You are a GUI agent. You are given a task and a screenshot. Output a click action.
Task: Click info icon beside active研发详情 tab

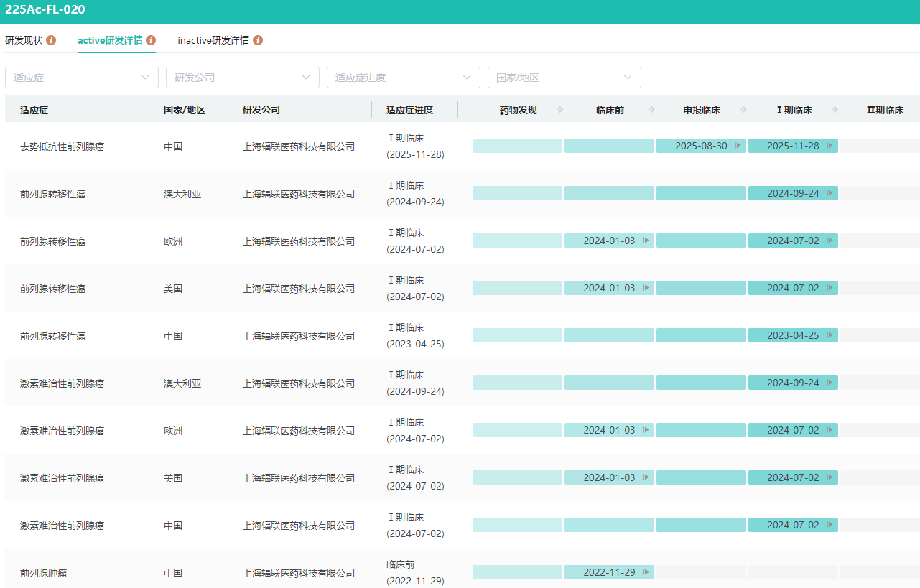pos(151,40)
